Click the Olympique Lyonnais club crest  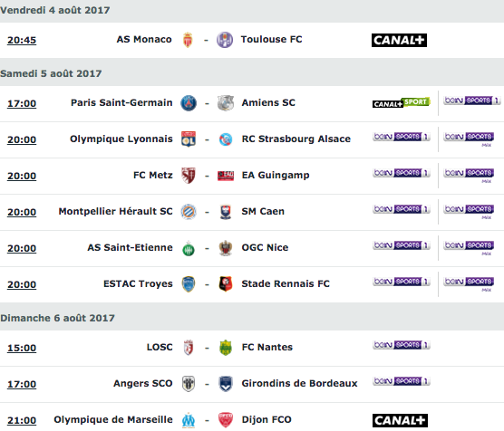[x=189, y=139]
